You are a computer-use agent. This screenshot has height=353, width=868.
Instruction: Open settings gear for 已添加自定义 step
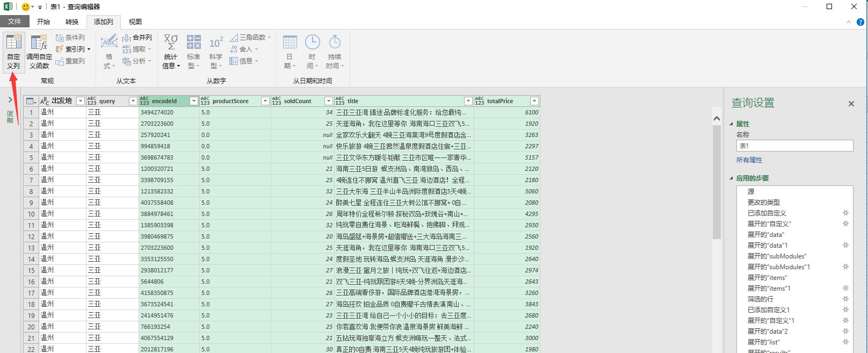(x=845, y=213)
